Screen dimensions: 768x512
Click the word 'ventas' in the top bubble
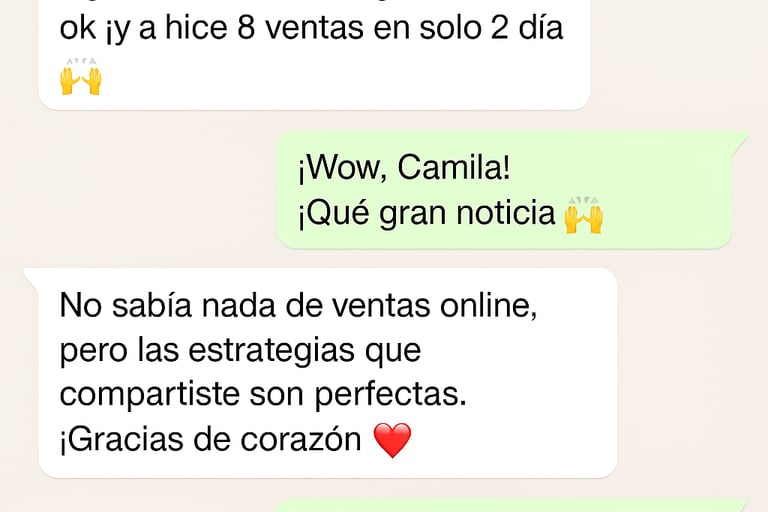pyautogui.click(x=314, y=28)
